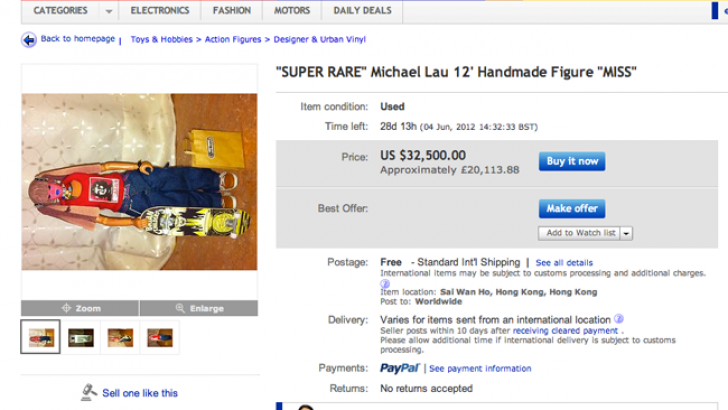Select the Motors menu item
Image resolution: width=728 pixels, height=410 pixels.
[x=292, y=11]
